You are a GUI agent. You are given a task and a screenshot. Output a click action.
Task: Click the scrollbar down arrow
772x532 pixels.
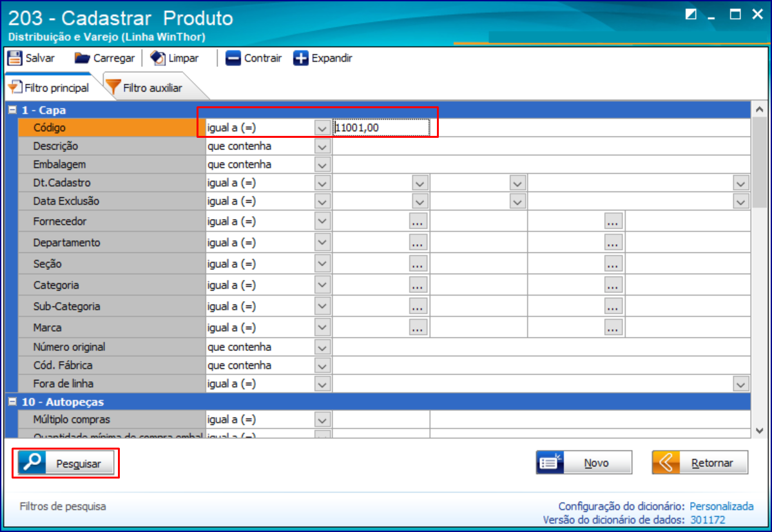[759, 431]
